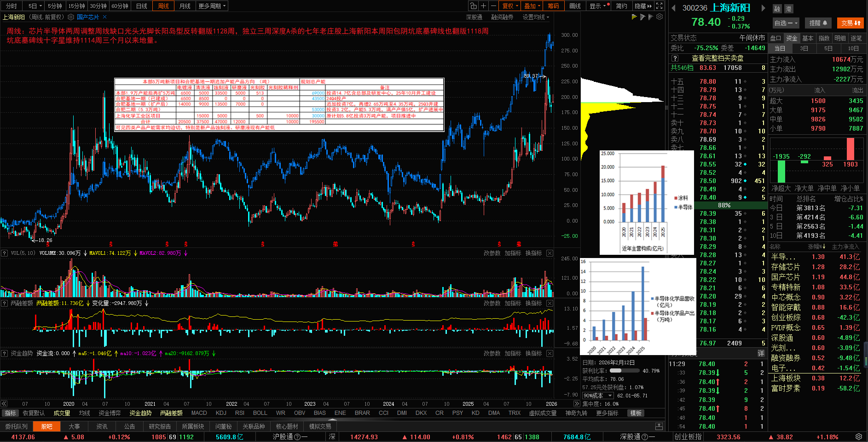Image resolution: width=868 pixels, height=442 pixels.
Task: Toggle BOLL indicator
Action: click(260, 413)
